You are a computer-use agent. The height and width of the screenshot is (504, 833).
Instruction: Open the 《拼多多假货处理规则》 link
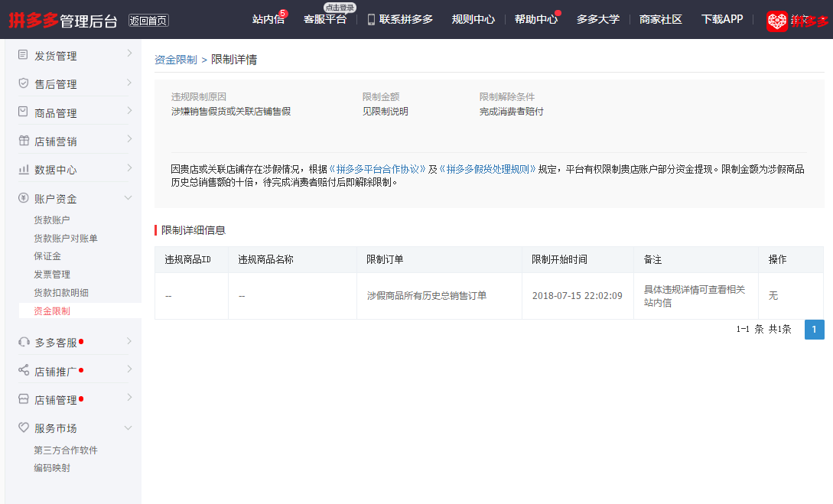(488, 170)
